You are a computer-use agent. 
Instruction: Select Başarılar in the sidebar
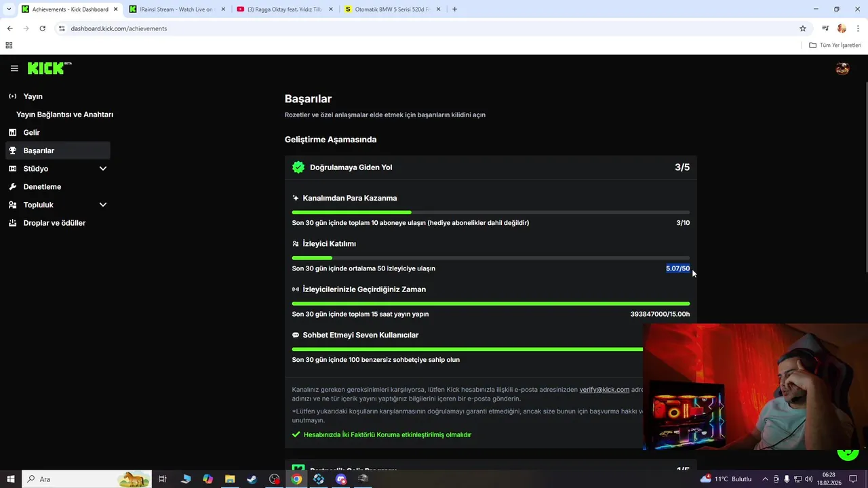click(x=58, y=150)
